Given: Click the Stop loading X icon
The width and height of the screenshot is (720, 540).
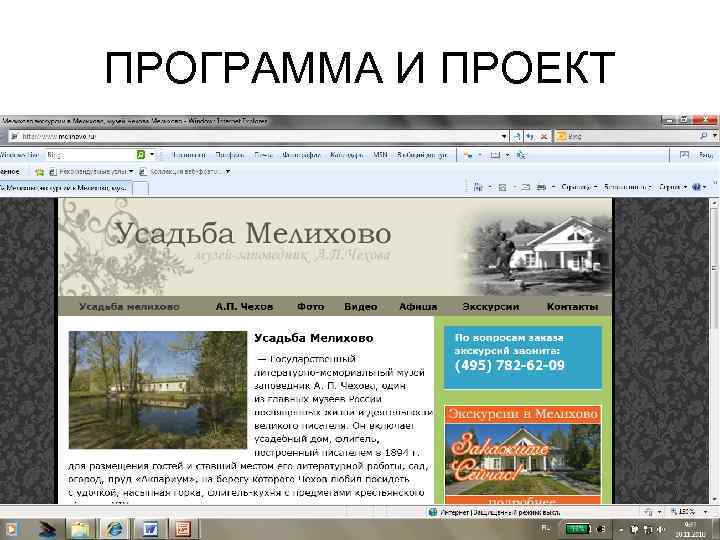Looking at the screenshot, I should coord(543,136).
